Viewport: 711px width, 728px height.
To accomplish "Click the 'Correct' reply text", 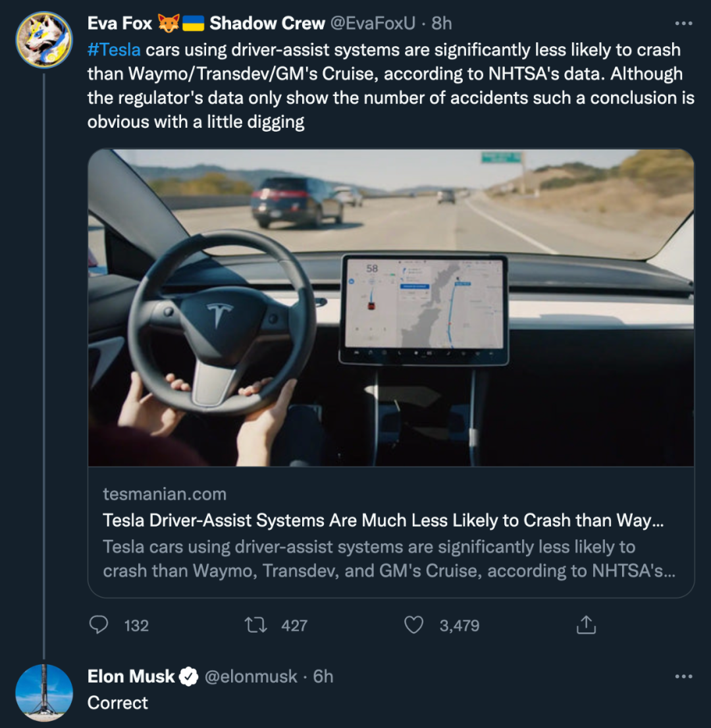I will (117, 703).
